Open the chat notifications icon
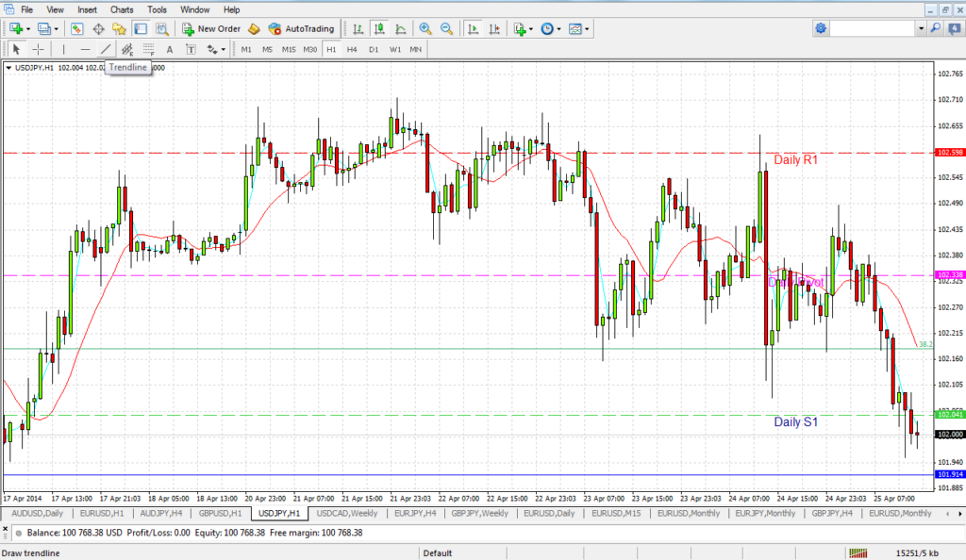This screenshot has height=560, width=966. tap(955, 28)
